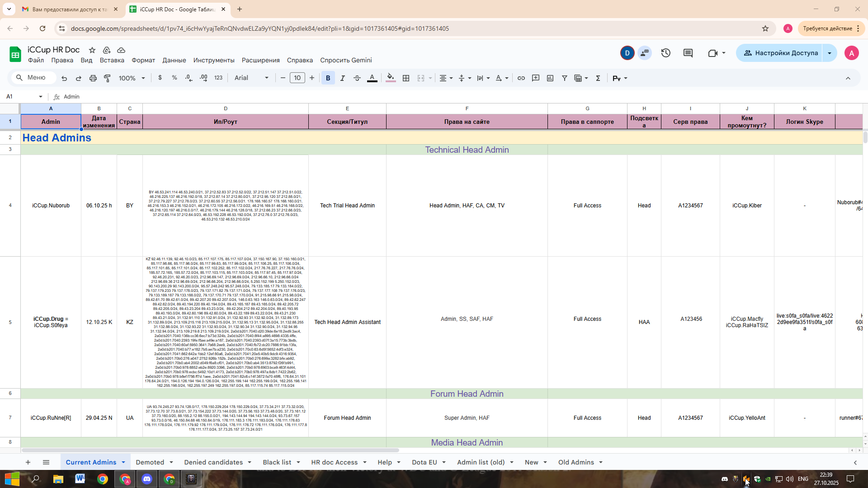Click the font size input field

click(297, 78)
